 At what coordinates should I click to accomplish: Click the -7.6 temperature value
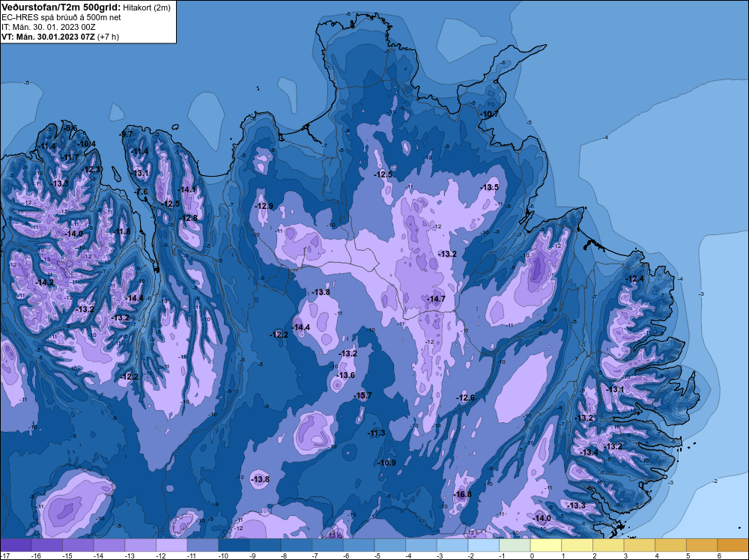pyautogui.click(x=142, y=192)
